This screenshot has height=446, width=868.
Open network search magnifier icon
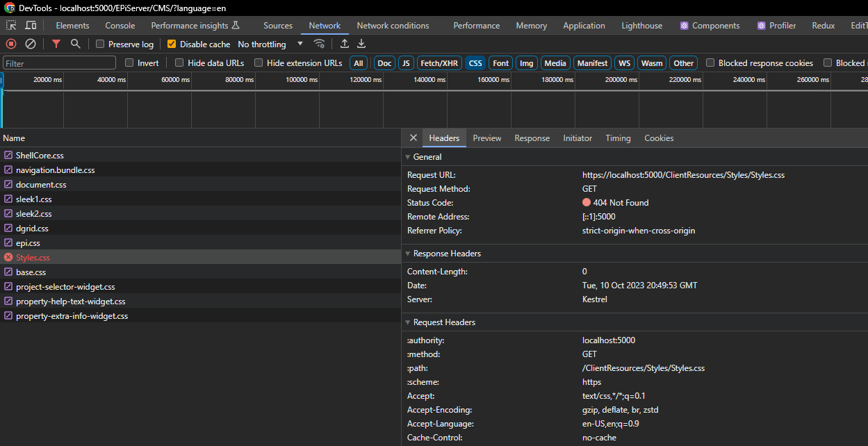pyautogui.click(x=75, y=44)
